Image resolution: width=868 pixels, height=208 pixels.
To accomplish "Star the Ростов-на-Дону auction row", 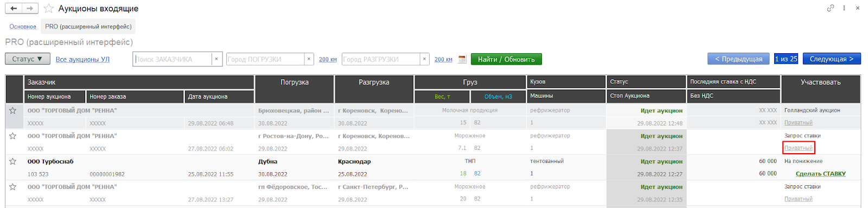I will [12, 136].
